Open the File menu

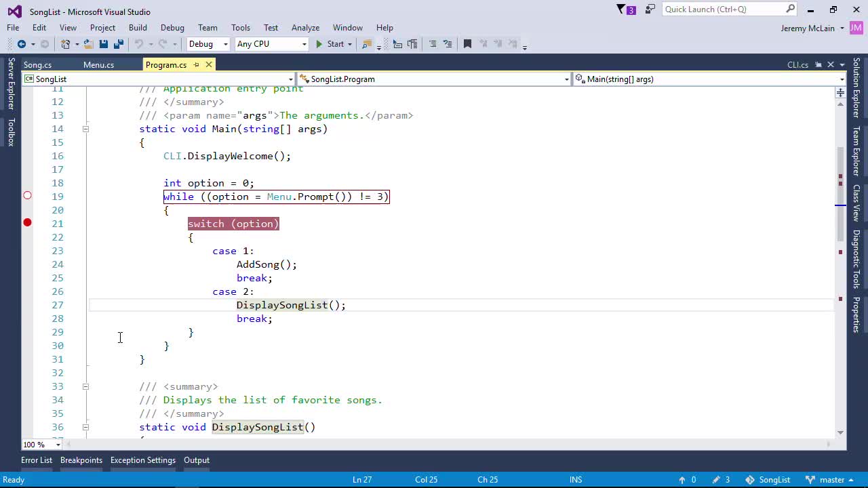click(x=13, y=28)
